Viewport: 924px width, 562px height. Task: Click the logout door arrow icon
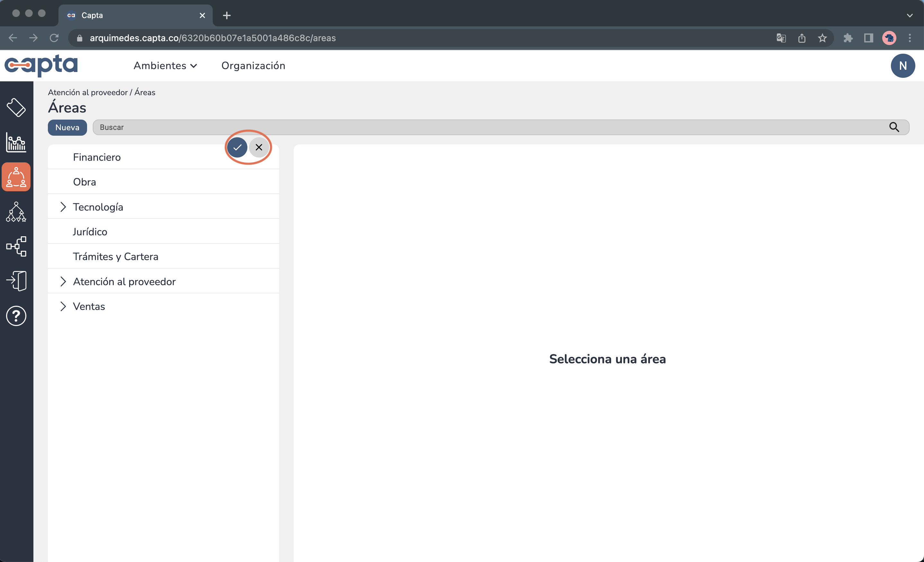point(16,281)
